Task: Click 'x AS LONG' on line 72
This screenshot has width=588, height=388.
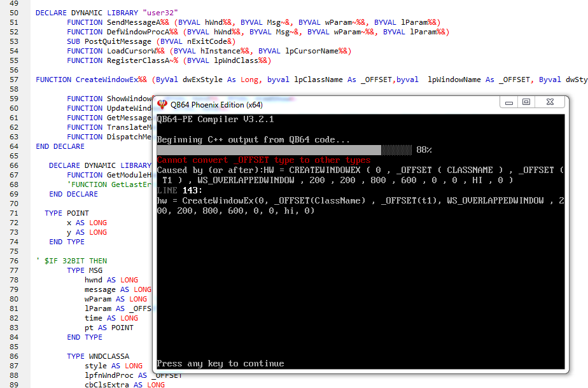Action: (x=87, y=223)
